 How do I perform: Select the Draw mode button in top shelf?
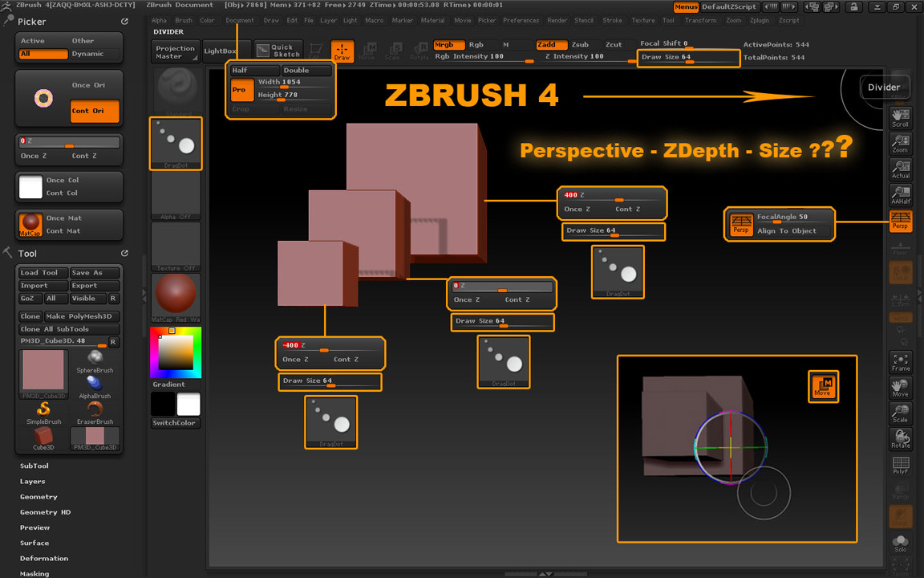(342, 51)
